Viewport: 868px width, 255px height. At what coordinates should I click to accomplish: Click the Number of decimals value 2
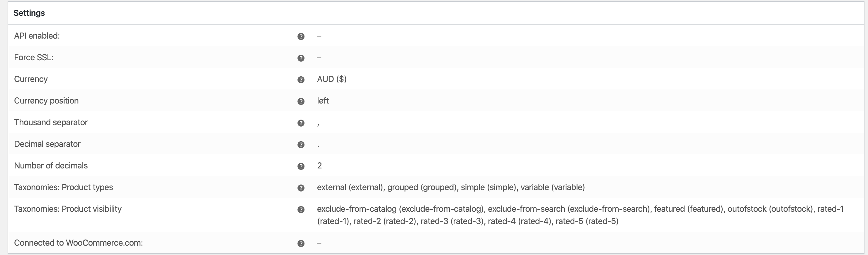click(319, 166)
